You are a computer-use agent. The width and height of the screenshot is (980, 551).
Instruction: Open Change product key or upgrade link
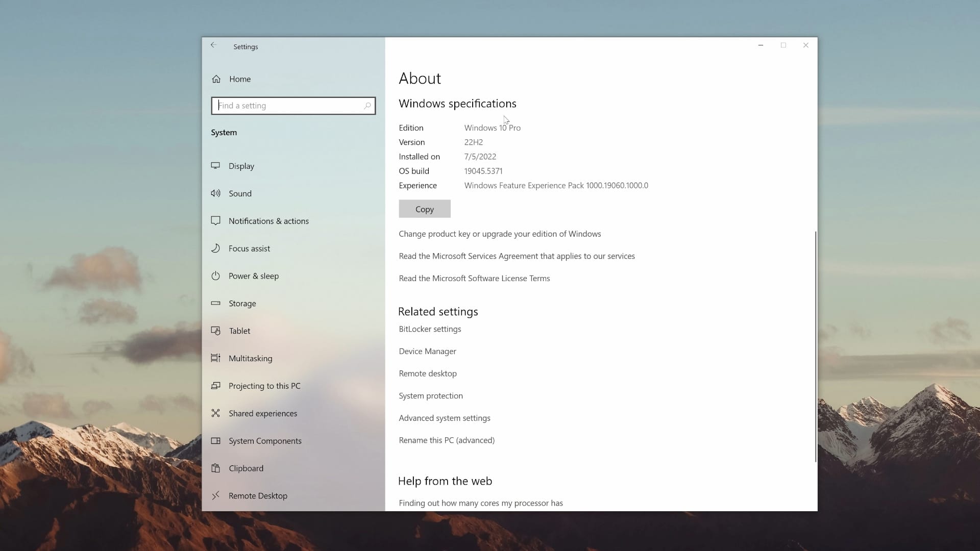[500, 234]
